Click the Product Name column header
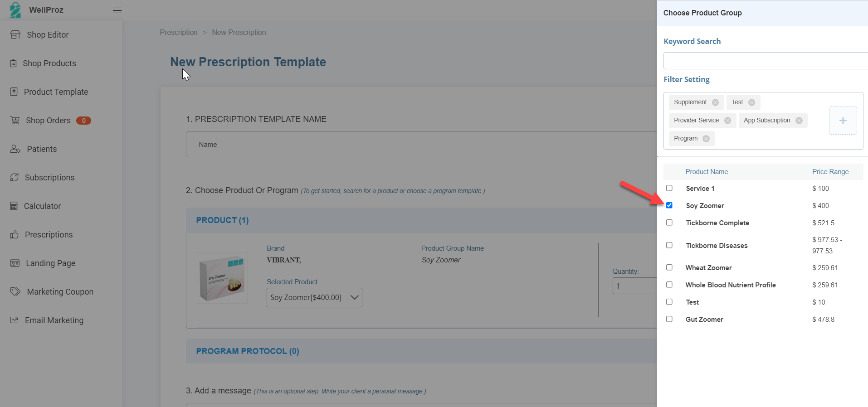This screenshot has height=407, width=868. (707, 172)
